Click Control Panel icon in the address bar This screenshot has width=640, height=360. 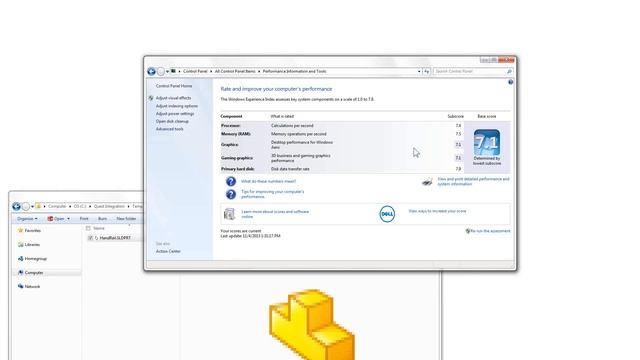click(x=173, y=71)
